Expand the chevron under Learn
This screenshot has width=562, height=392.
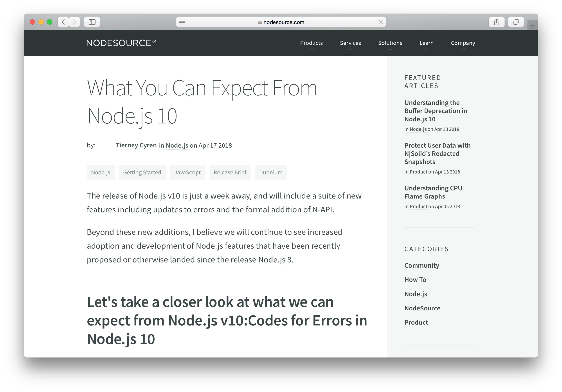coord(427,49)
